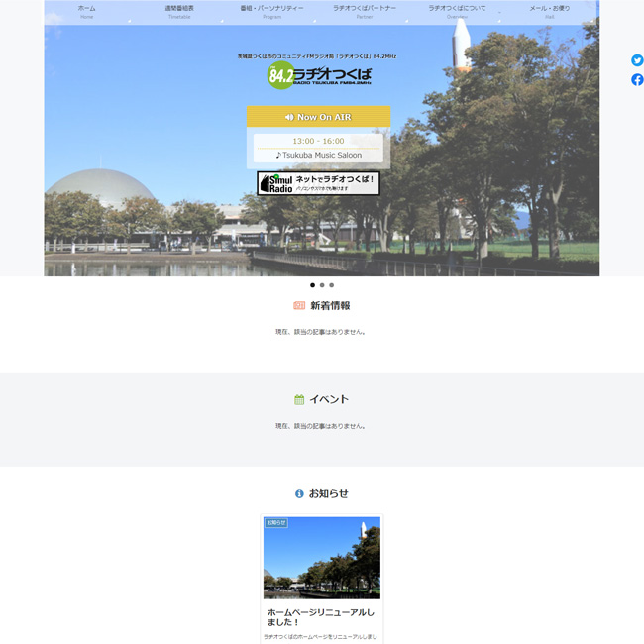
Task: Open the Simul Radio banner
Action: (x=318, y=183)
